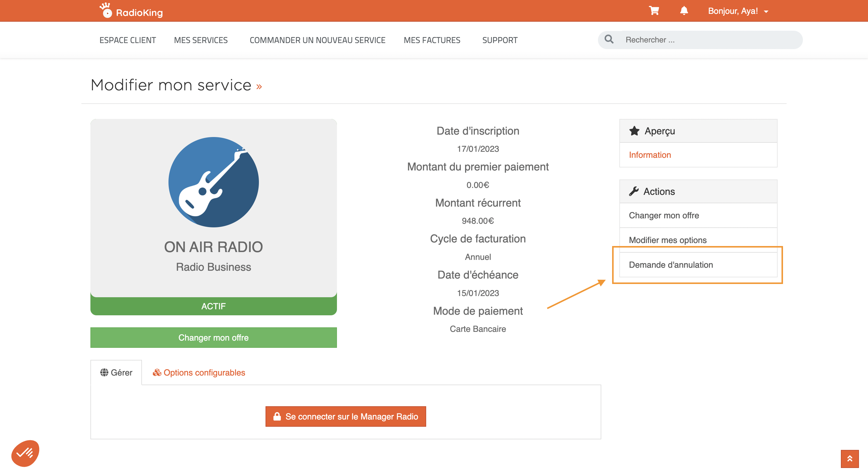Click the Actions panel header

coord(698,191)
